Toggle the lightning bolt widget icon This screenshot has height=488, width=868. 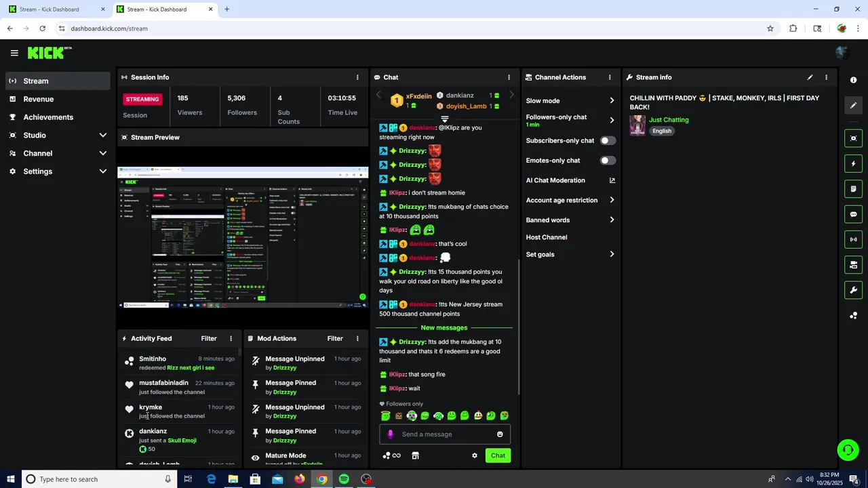[x=853, y=163]
